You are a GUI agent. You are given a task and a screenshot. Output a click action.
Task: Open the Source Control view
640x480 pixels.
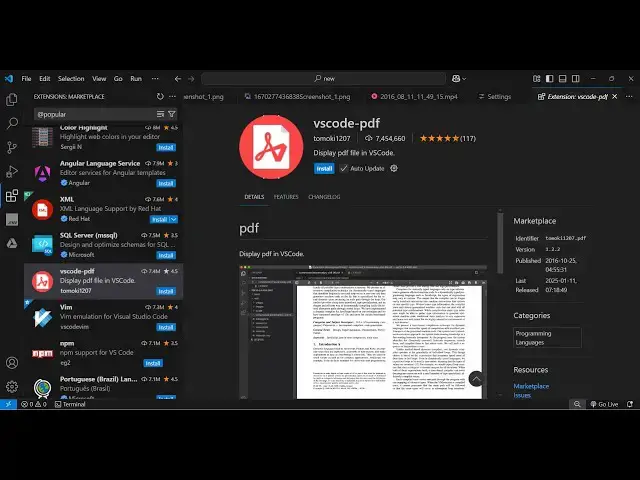[x=12, y=147]
